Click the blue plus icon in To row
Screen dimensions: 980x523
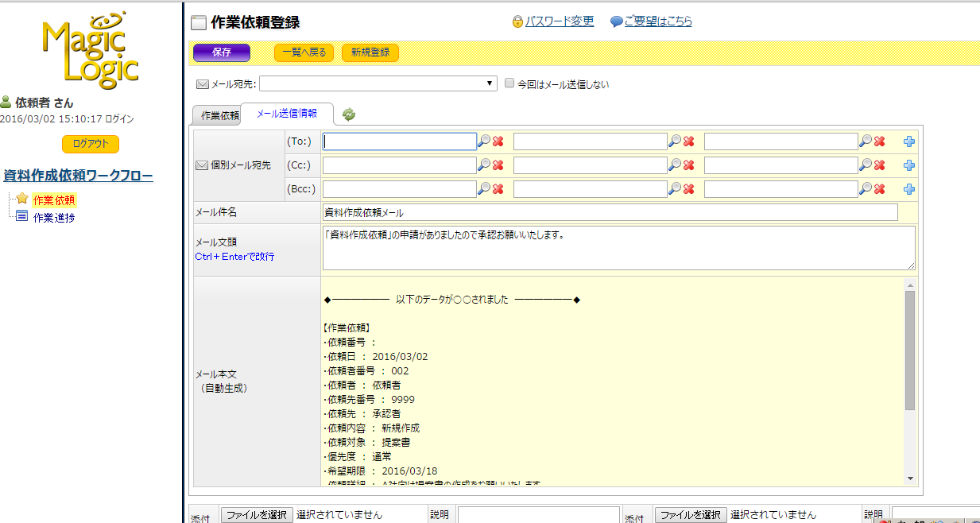[909, 141]
